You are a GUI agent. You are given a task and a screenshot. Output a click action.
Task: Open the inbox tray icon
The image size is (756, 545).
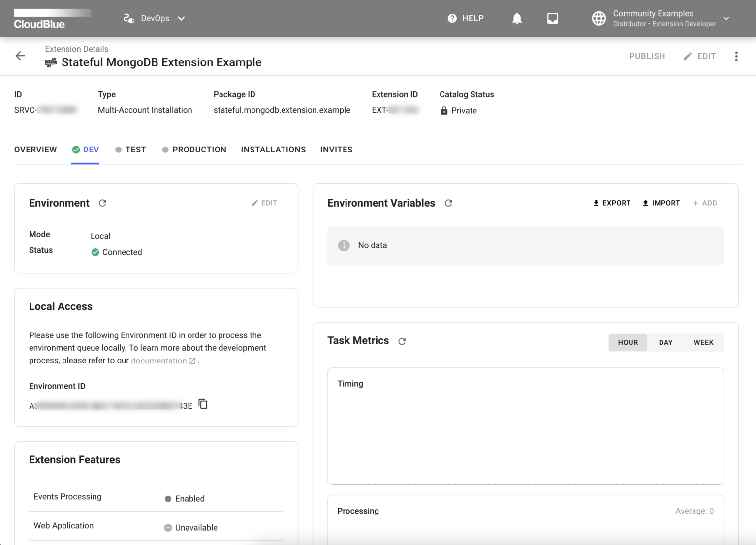coord(553,19)
